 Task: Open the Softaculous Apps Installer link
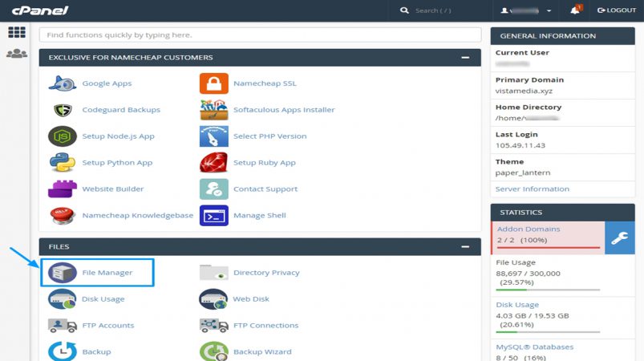click(284, 110)
